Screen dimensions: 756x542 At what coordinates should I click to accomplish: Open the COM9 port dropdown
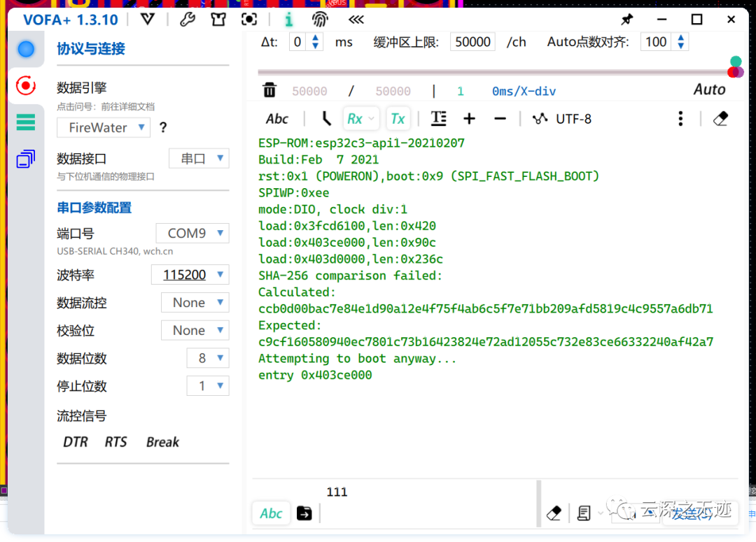192,233
